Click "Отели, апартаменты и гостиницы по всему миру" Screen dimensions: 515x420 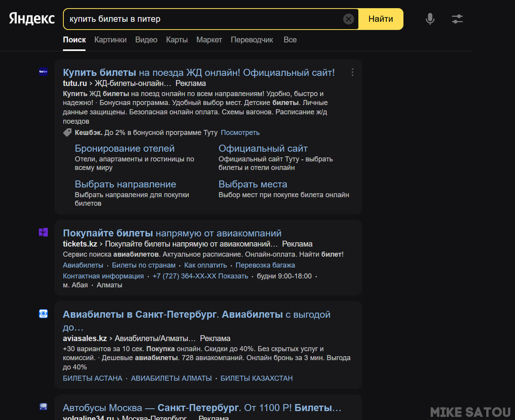coord(134,163)
